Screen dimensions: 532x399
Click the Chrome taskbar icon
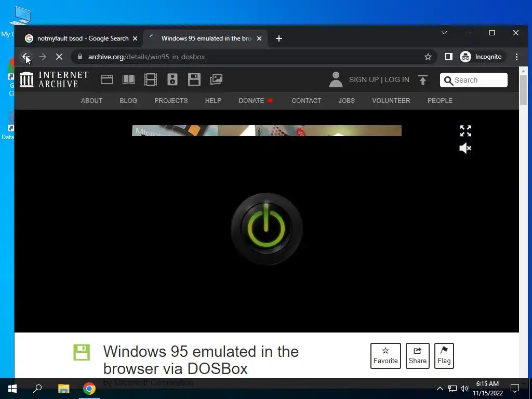coord(89,389)
